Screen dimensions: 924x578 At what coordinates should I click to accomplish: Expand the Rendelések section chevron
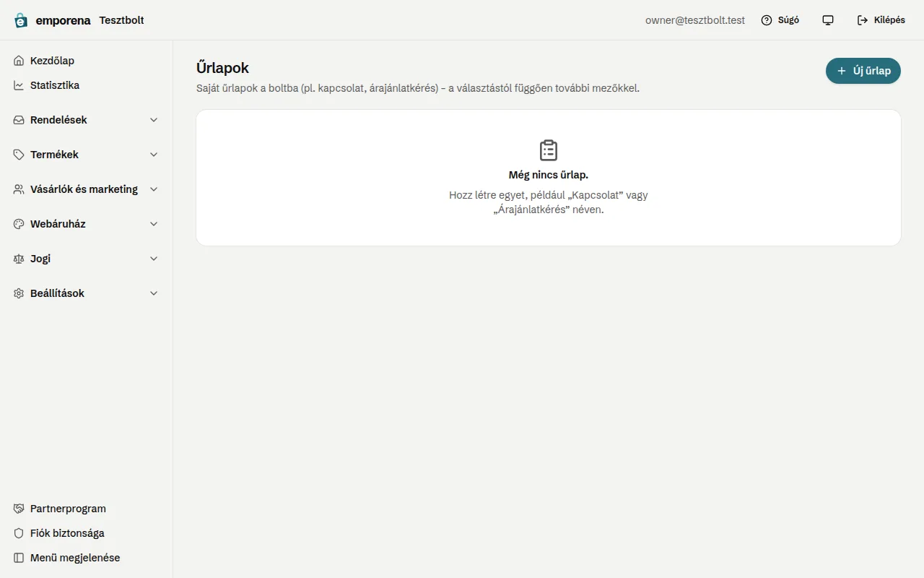tap(154, 120)
